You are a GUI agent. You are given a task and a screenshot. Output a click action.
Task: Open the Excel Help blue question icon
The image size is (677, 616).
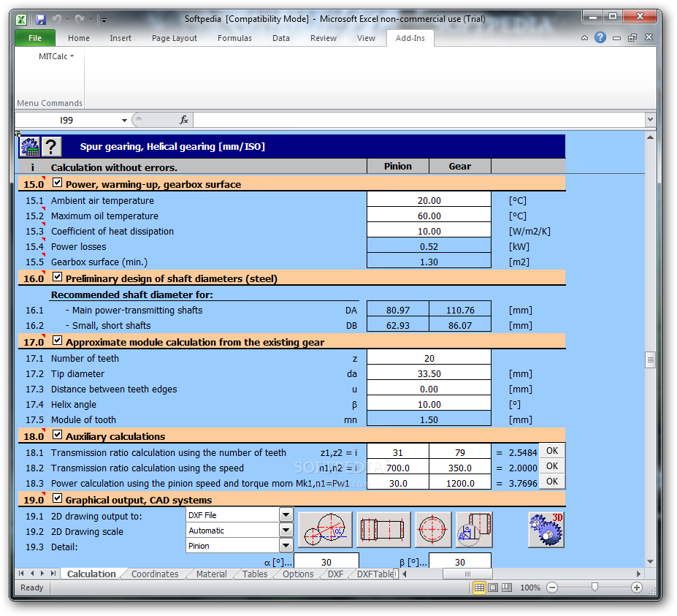point(600,37)
